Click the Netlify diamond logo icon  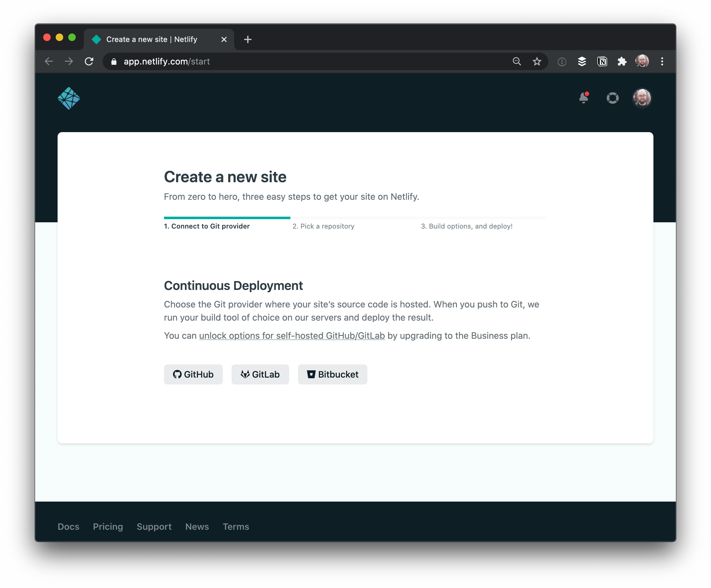point(69,98)
